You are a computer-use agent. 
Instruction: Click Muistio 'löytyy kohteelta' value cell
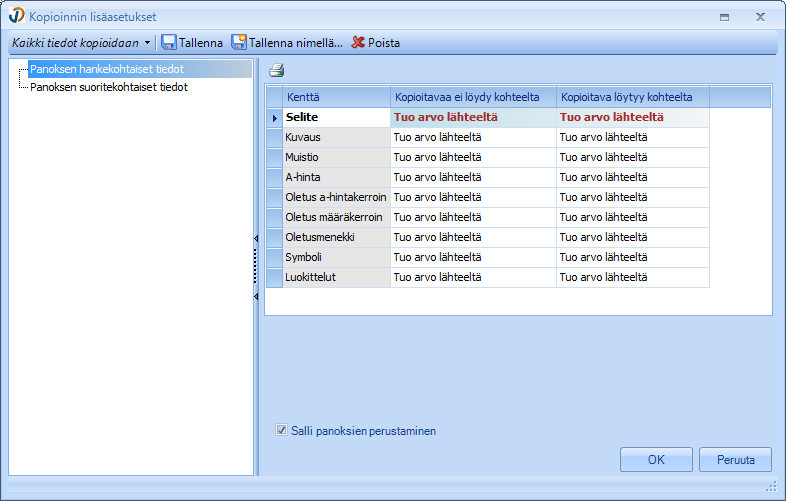click(633, 157)
